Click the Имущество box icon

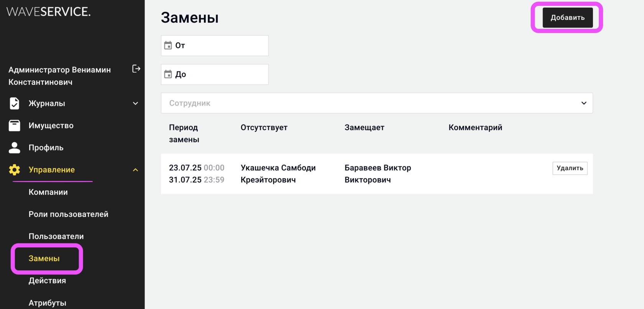15,126
